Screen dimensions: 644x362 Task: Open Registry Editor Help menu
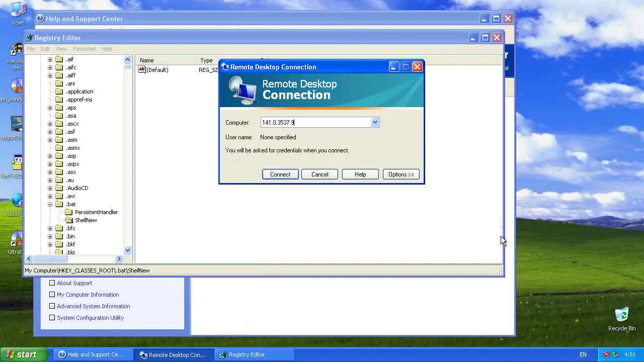(x=107, y=49)
